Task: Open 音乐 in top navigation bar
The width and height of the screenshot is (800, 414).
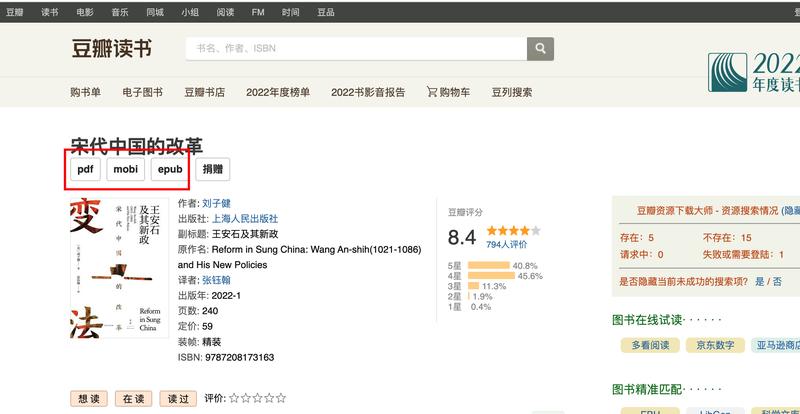Action: [x=120, y=12]
